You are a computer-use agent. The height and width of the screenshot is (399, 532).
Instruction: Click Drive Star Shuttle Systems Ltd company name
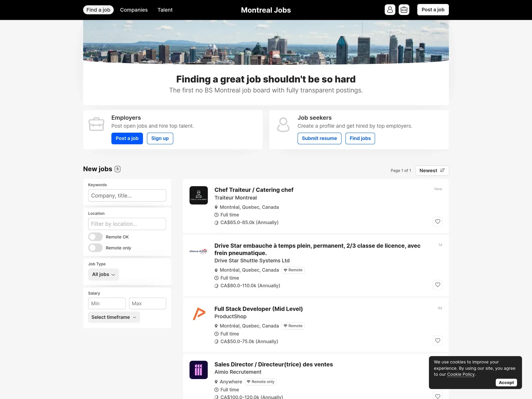coord(252,261)
